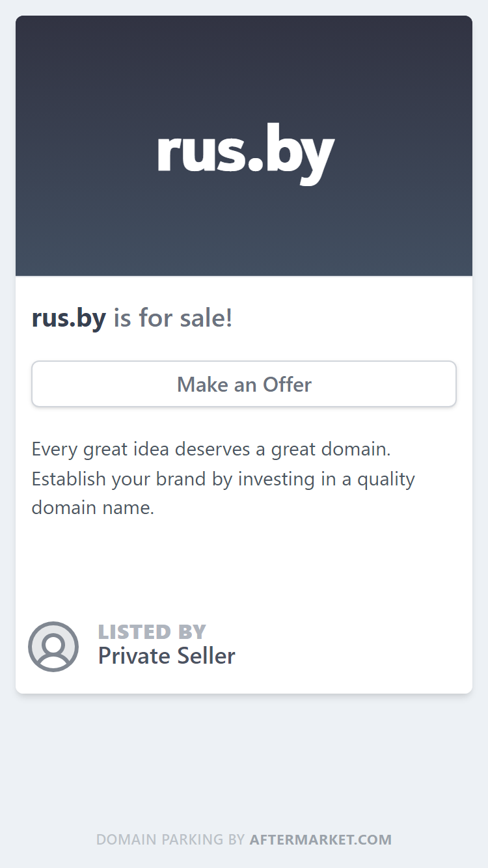
Task: Click the LISTED BY label
Action: coord(152,632)
